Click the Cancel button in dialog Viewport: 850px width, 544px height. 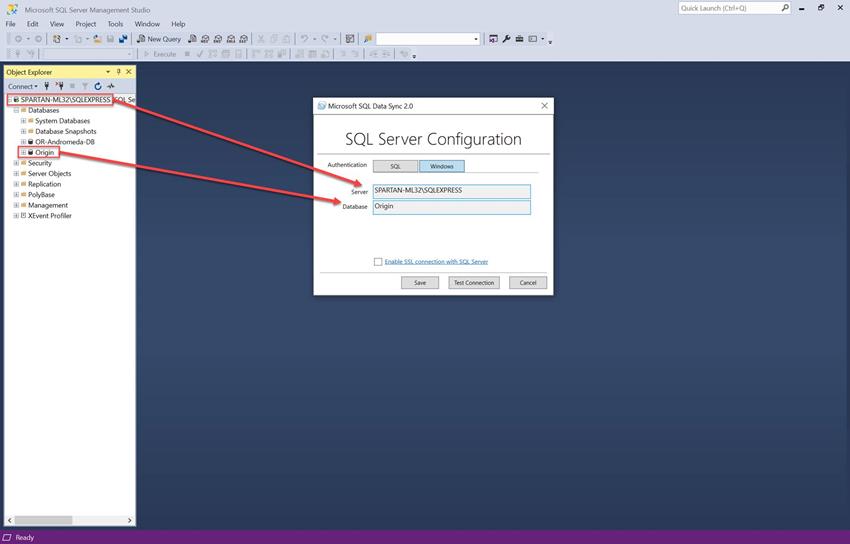527,283
